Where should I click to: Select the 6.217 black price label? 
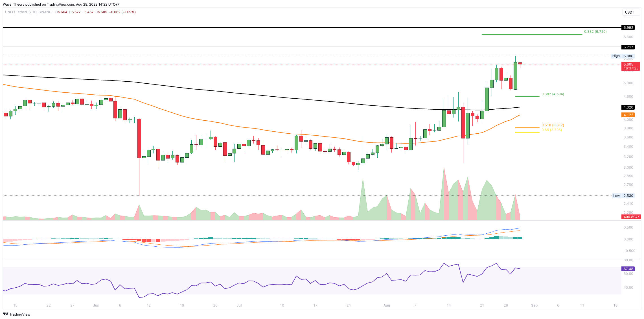[x=628, y=47]
